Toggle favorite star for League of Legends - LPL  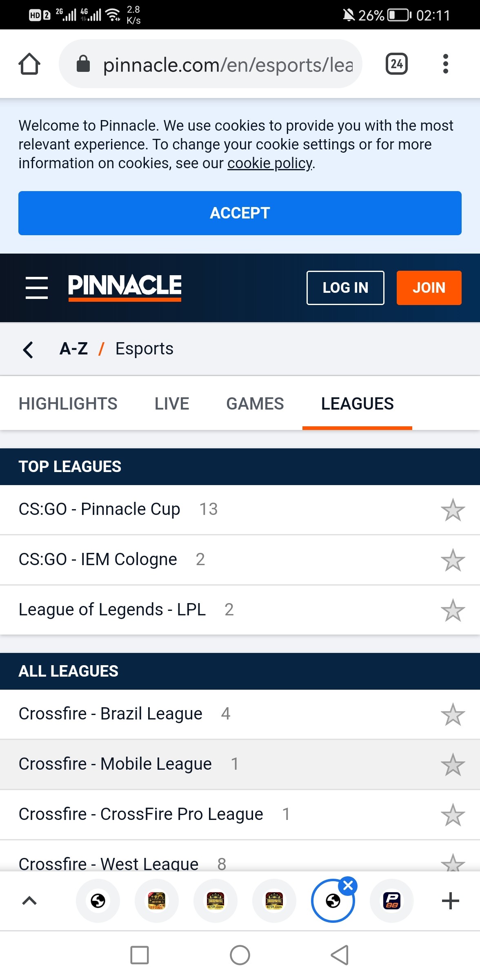[453, 610]
